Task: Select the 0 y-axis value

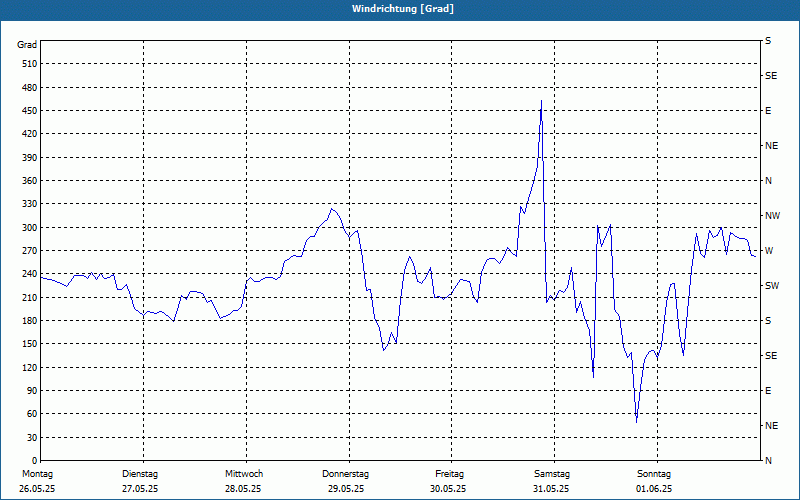Action: [x=34, y=461]
